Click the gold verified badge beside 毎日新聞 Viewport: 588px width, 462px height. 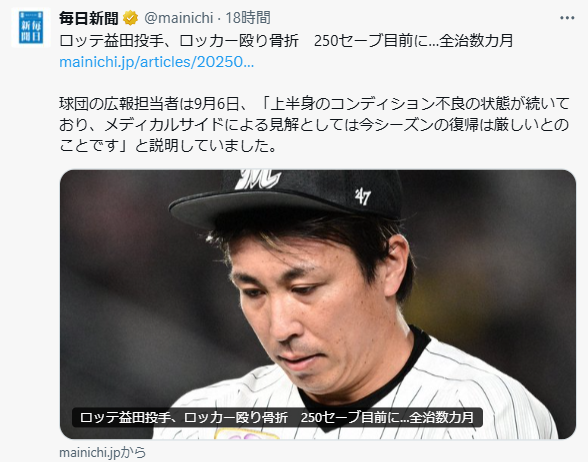click(130, 18)
